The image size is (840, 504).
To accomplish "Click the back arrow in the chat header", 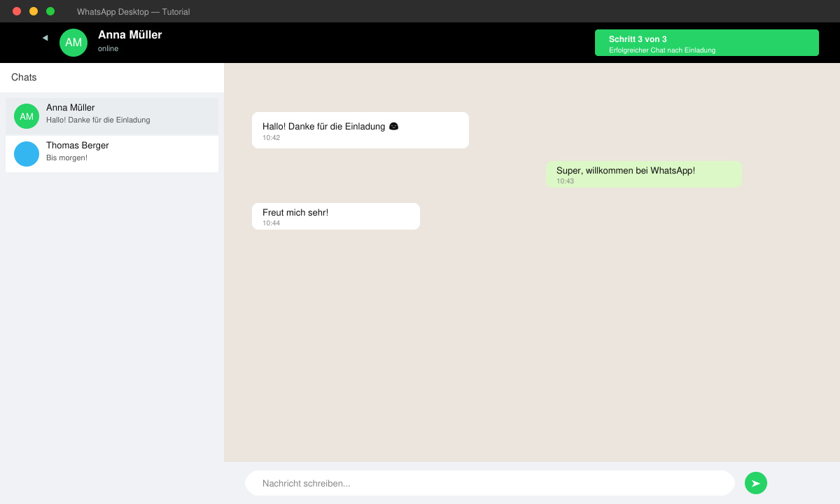I will [45, 38].
